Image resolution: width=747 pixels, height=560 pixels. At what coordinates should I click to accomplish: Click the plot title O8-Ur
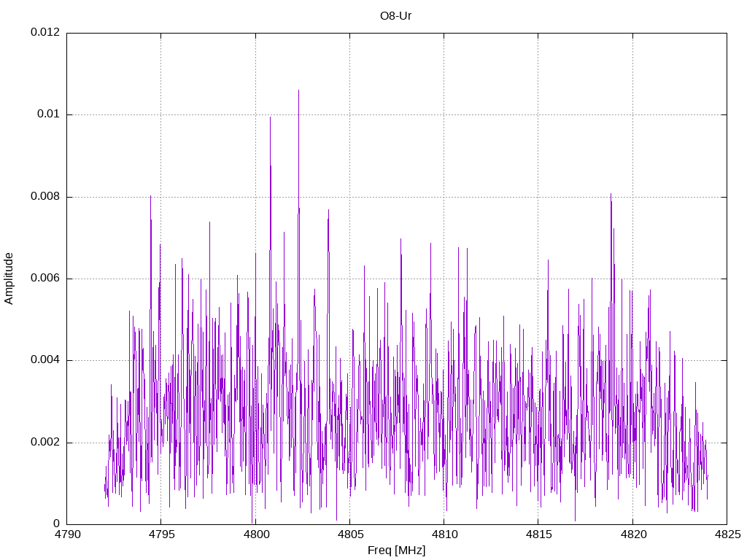coord(395,16)
